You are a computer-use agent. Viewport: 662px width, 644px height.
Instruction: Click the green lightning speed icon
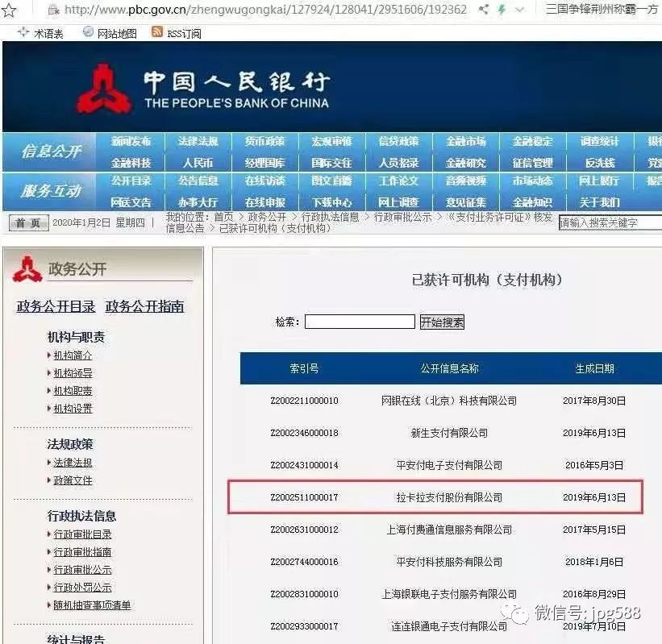(x=502, y=10)
